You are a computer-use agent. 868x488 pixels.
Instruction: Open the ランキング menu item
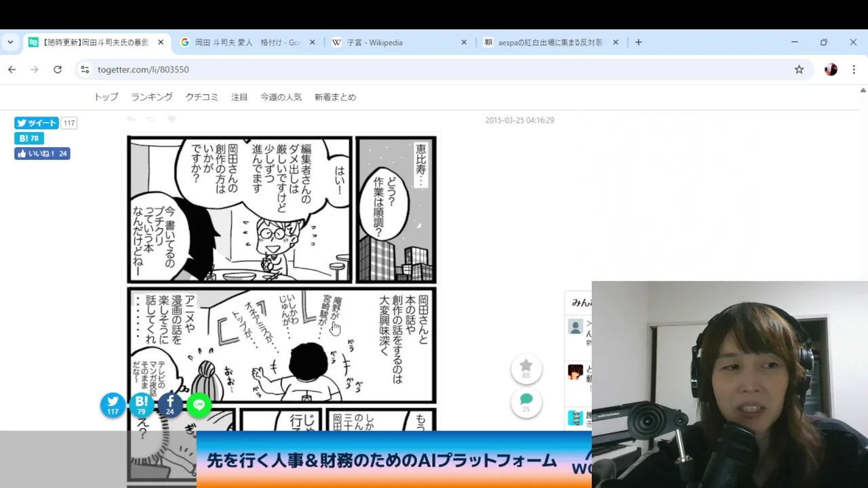[x=152, y=97]
